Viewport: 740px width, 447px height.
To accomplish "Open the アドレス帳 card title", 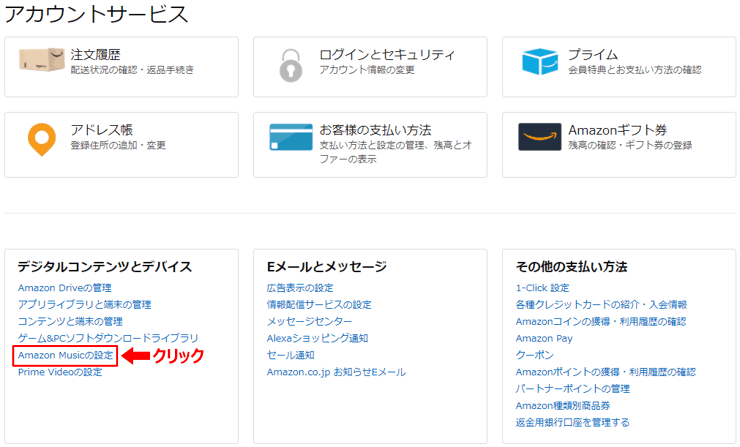I will (101, 130).
